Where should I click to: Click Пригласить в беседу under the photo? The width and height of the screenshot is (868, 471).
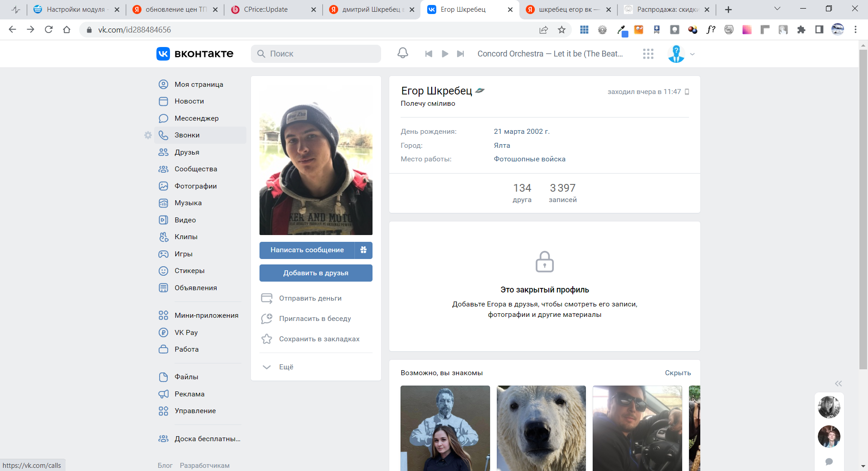315,319
